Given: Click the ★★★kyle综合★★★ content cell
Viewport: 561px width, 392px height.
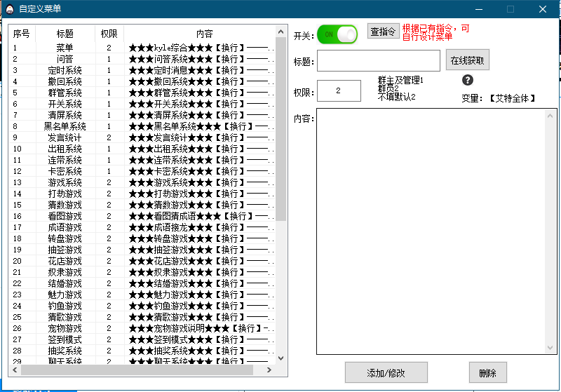Looking at the screenshot, I should point(200,48).
